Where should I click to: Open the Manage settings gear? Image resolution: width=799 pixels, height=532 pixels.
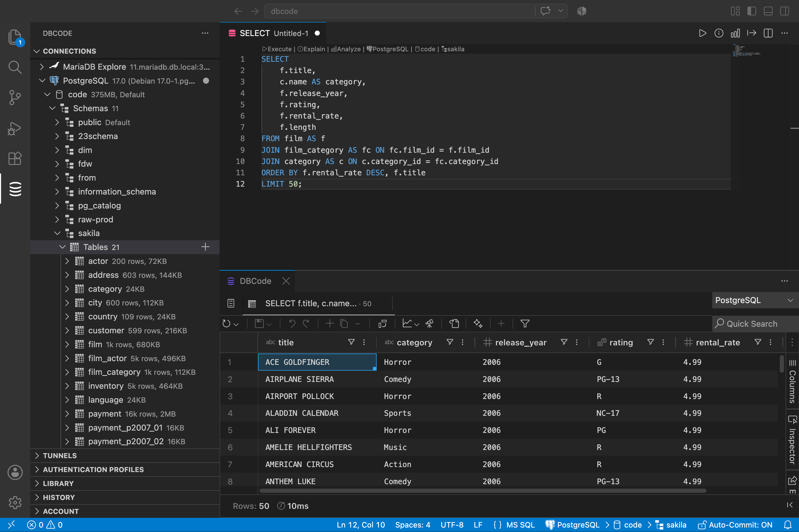click(x=15, y=502)
